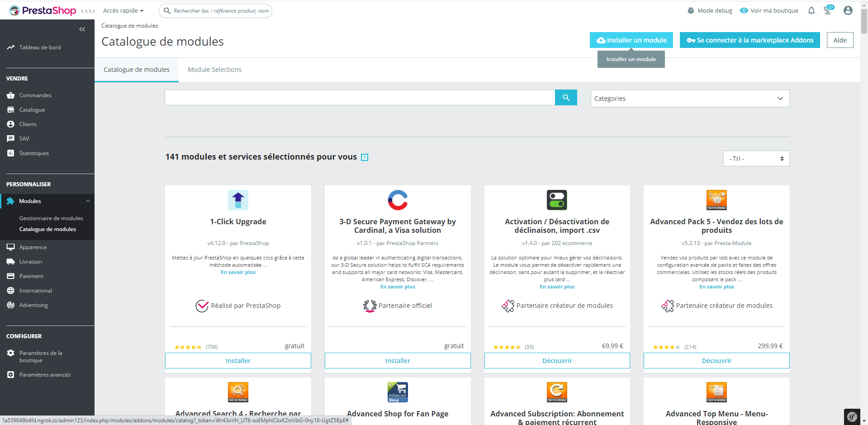Click the Advanced Shop for Fan Page icon
The width and height of the screenshot is (868, 425).
tap(398, 392)
